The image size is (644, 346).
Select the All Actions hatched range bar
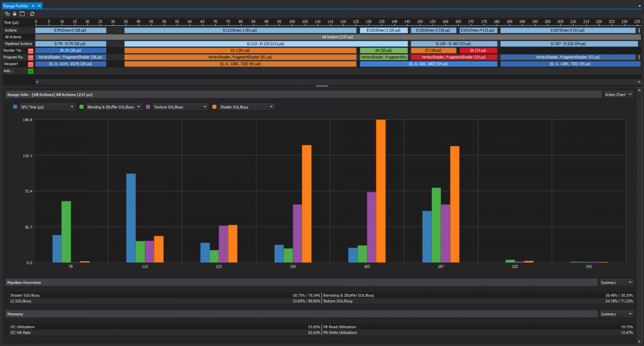point(337,37)
